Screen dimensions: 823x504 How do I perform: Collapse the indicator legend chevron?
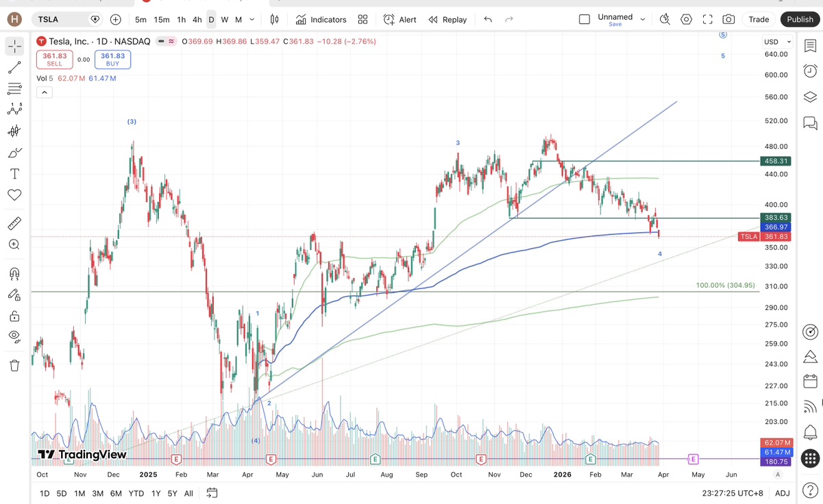[x=44, y=92]
